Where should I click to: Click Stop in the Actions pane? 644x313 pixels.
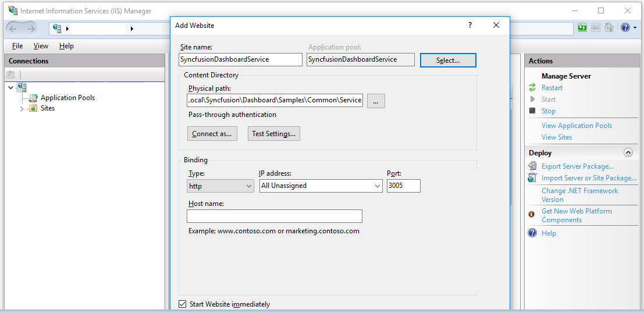point(549,111)
